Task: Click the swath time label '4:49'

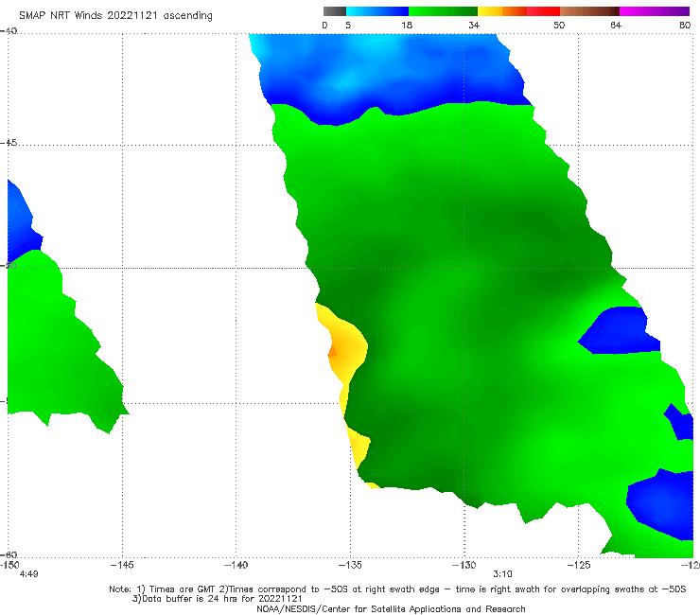Action: [29, 574]
